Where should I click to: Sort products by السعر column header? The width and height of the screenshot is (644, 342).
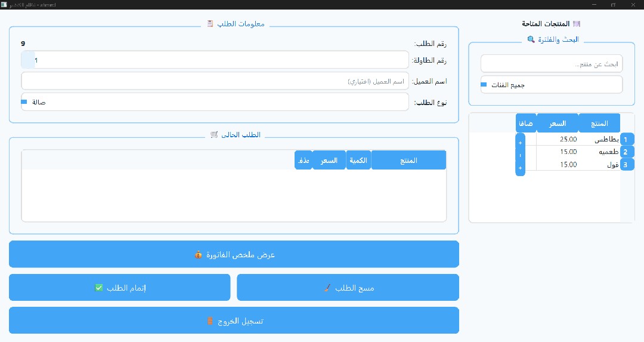(x=557, y=123)
